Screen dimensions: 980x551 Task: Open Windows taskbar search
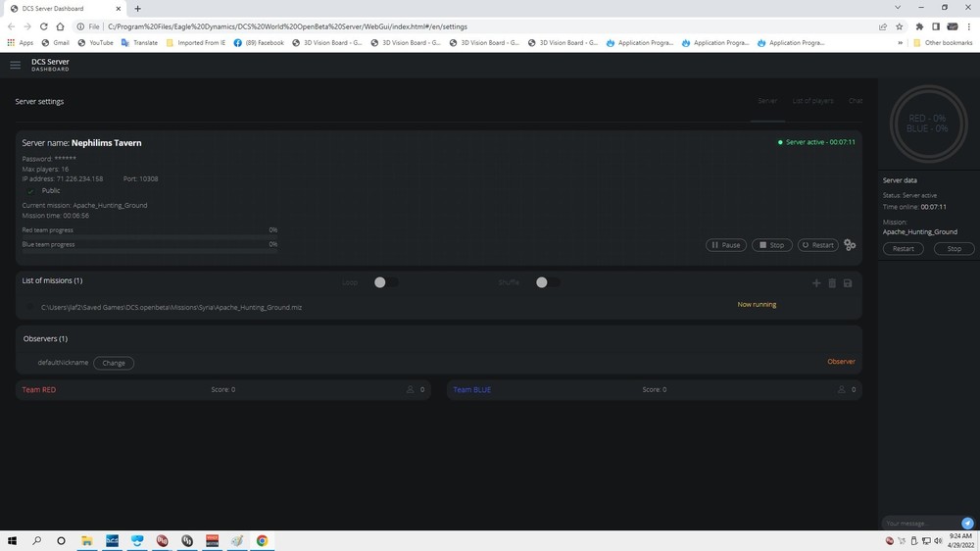(x=37, y=540)
